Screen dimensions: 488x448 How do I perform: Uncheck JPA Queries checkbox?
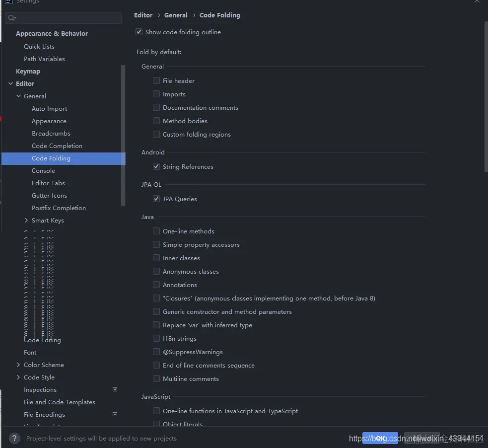(x=156, y=199)
